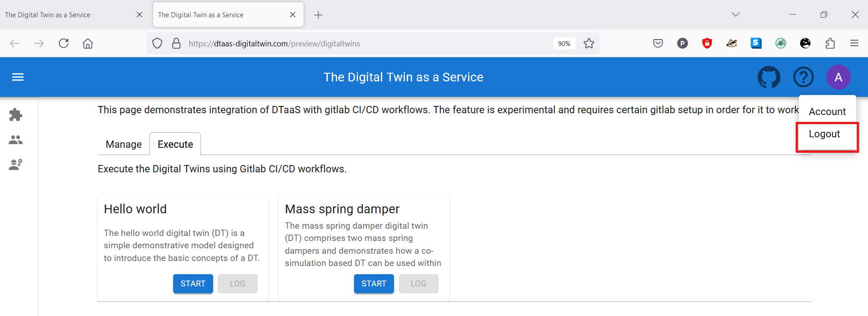This screenshot has height=316, width=868.
Task: Click the URL address bar
Action: coord(364,44)
